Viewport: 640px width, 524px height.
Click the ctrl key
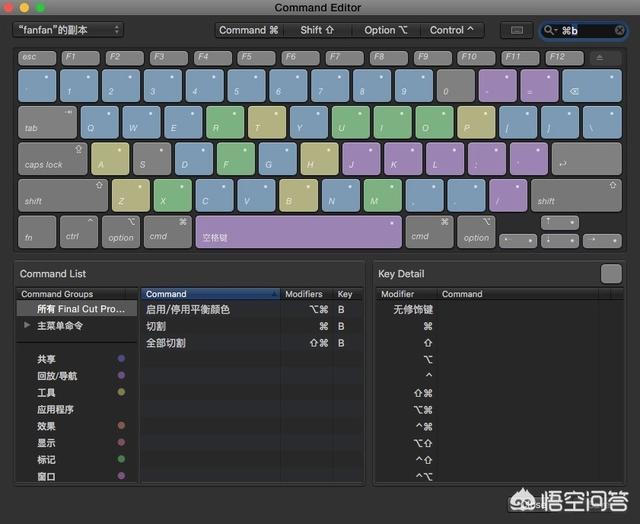point(79,232)
